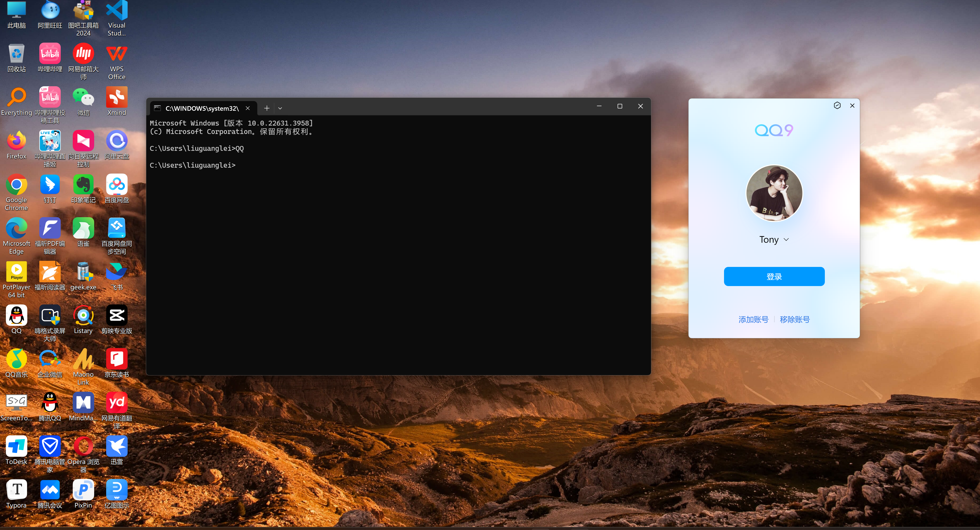This screenshot has width=980, height=530.
Task: Click the 添加账号 add account link
Action: [x=753, y=319]
